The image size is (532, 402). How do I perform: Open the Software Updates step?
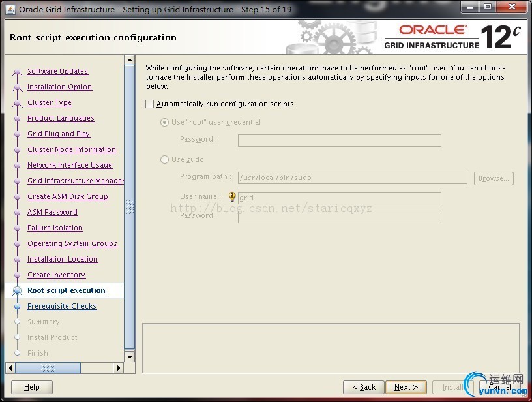(57, 71)
